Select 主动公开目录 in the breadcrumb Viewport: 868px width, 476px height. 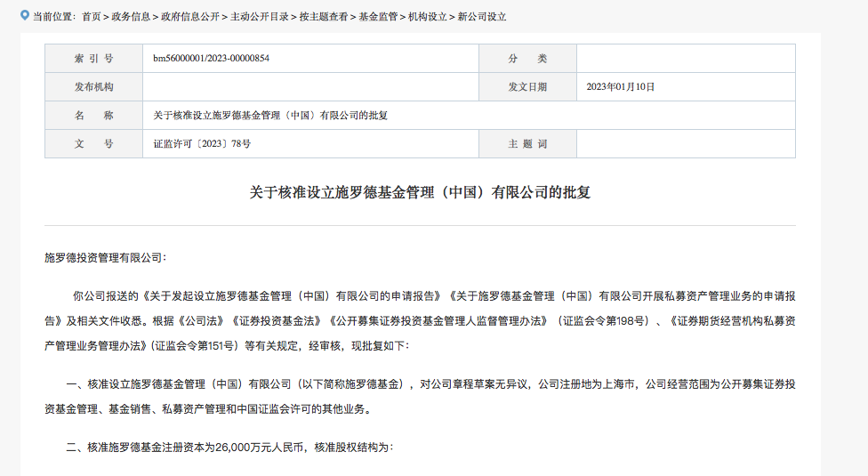click(x=259, y=17)
